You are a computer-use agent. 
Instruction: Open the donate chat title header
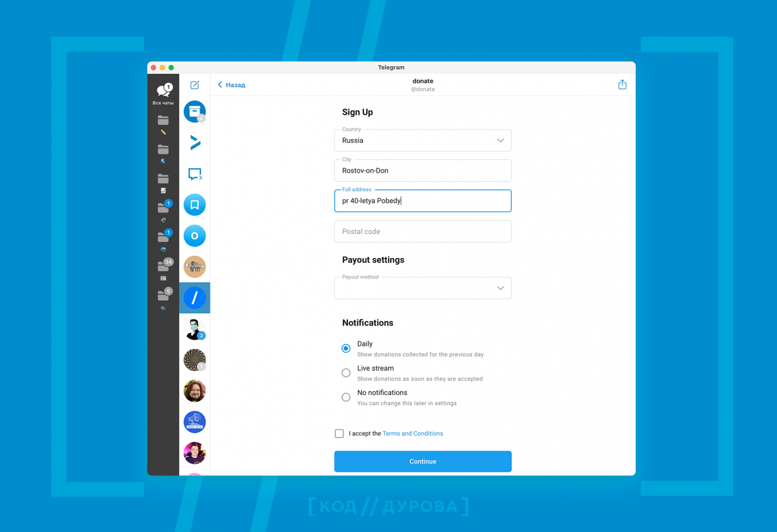point(422,84)
